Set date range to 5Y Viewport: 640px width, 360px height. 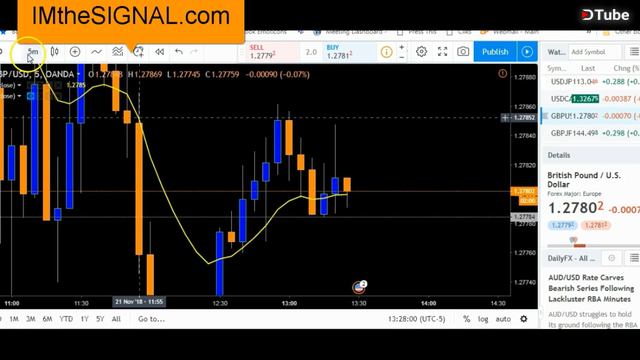pos(100,319)
